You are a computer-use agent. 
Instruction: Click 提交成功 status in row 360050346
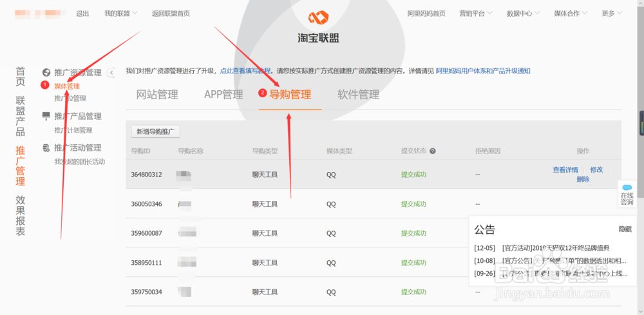point(413,204)
